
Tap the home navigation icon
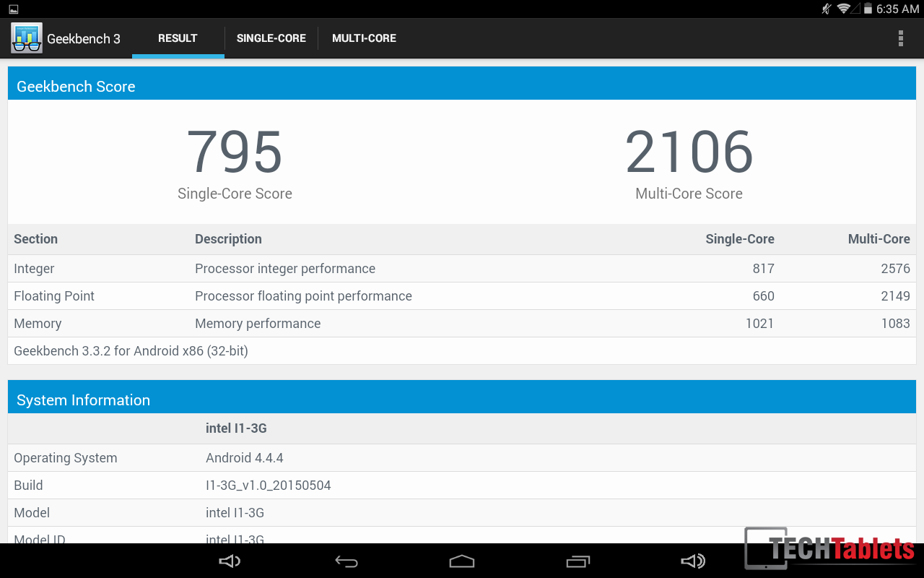click(462, 561)
